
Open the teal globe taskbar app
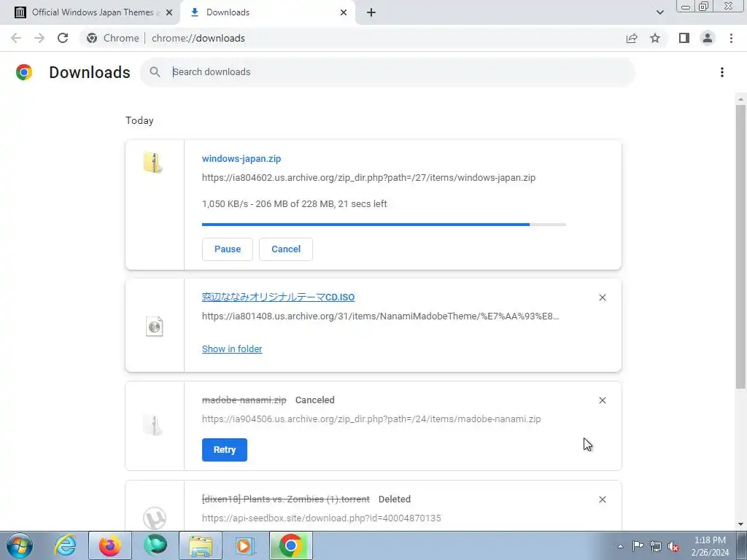[155, 545]
